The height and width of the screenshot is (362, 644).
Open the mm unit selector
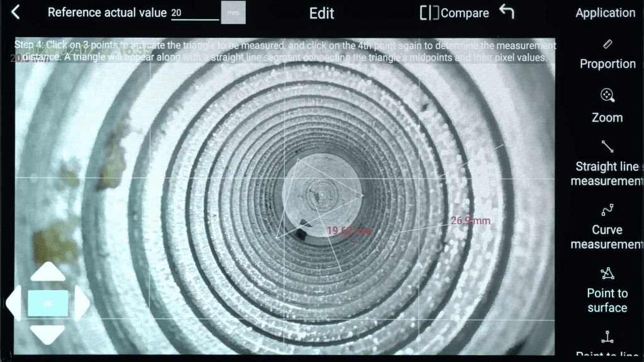click(x=233, y=13)
